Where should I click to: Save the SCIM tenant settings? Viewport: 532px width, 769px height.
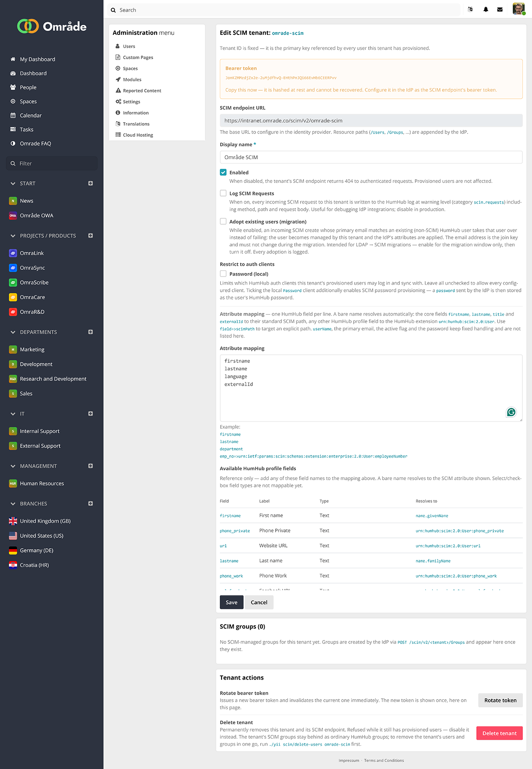[x=232, y=602]
